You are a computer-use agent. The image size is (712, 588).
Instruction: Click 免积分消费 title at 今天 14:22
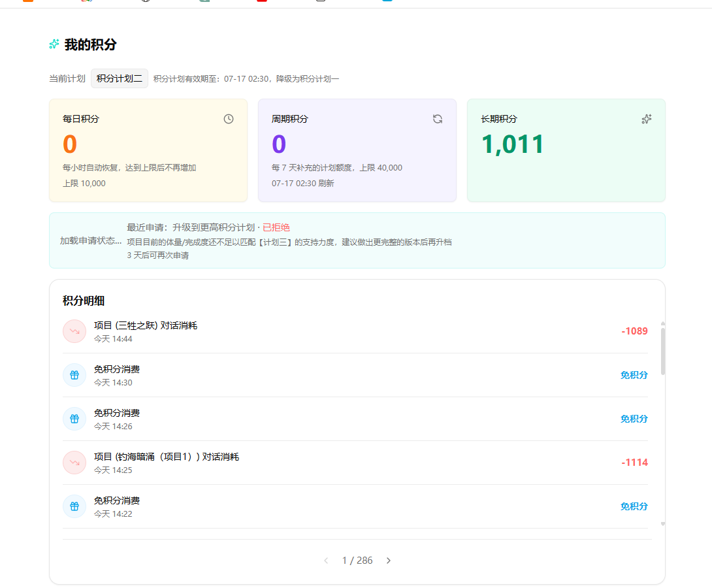click(117, 500)
